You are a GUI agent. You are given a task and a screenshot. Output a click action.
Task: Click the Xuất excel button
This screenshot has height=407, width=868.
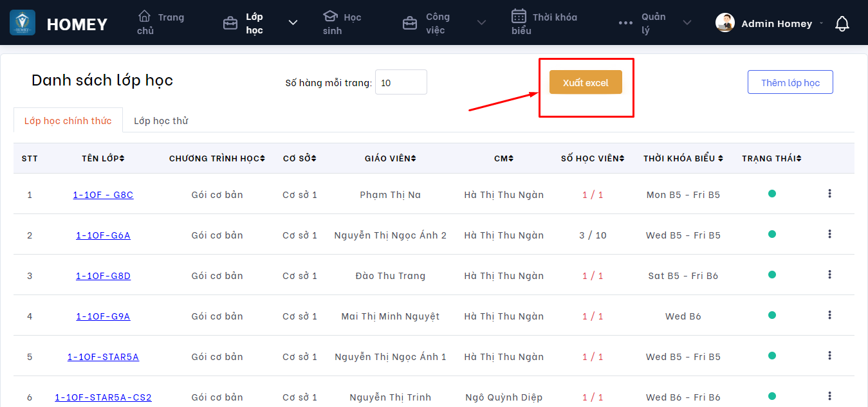[586, 83]
